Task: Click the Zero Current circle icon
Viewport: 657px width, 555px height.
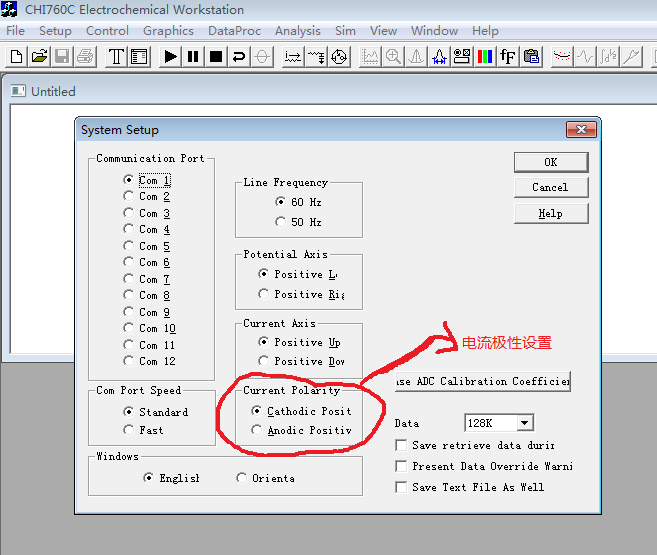Action: pos(262,56)
